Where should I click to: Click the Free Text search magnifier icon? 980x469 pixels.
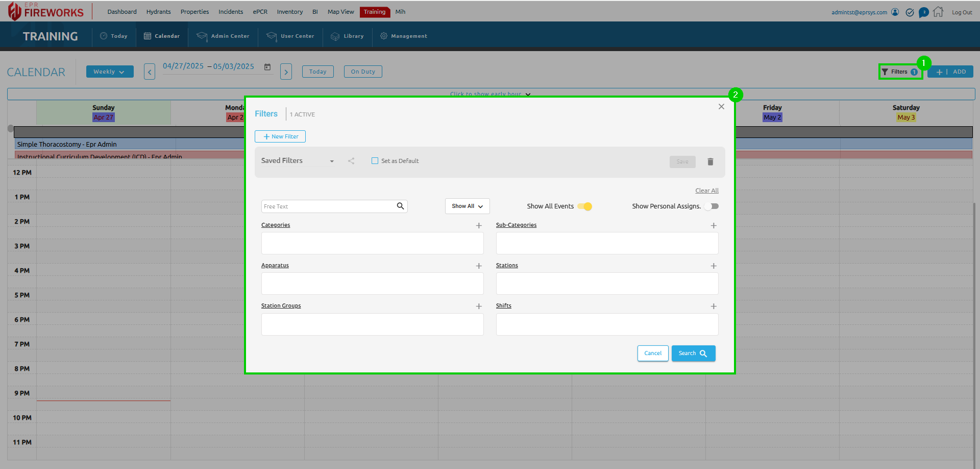click(400, 206)
